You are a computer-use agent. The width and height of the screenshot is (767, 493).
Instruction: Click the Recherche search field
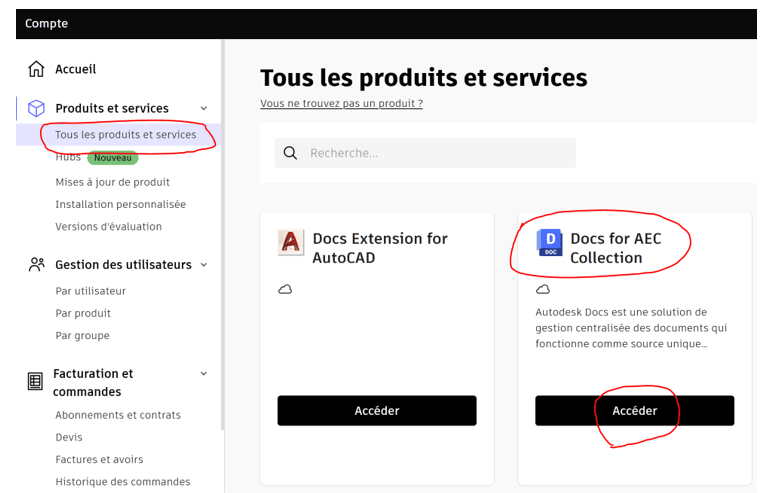click(435, 153)
